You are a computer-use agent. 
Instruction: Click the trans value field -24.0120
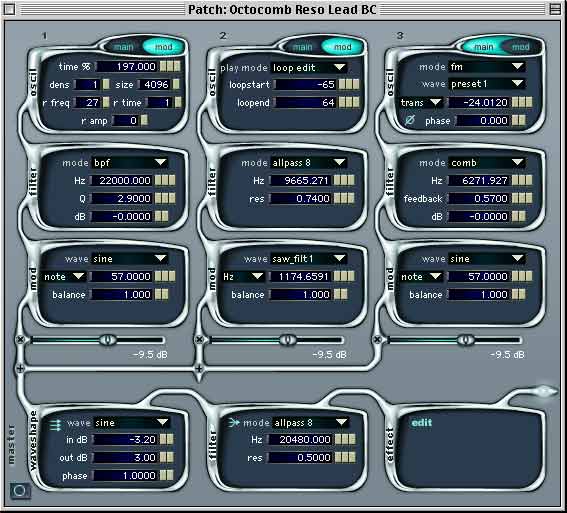[479, 103]
